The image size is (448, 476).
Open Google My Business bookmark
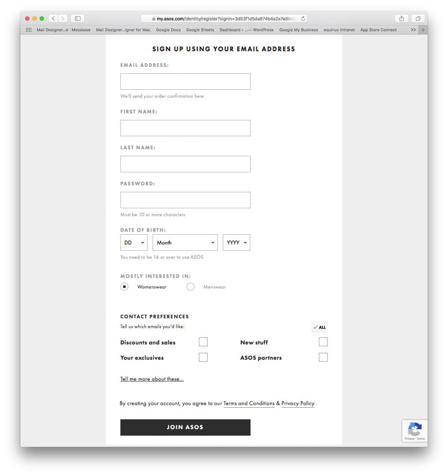(299, 30)
